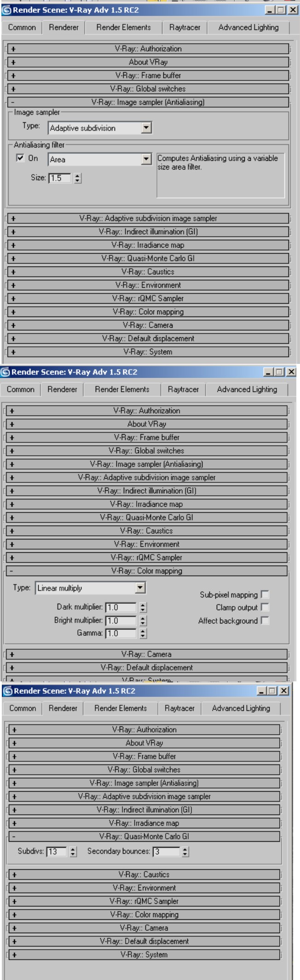300x980 pixels.
Task: Collapse the expanded V-Ray:: Image sampler (Antialiasing) rollout
Action: tap(148, 102)
